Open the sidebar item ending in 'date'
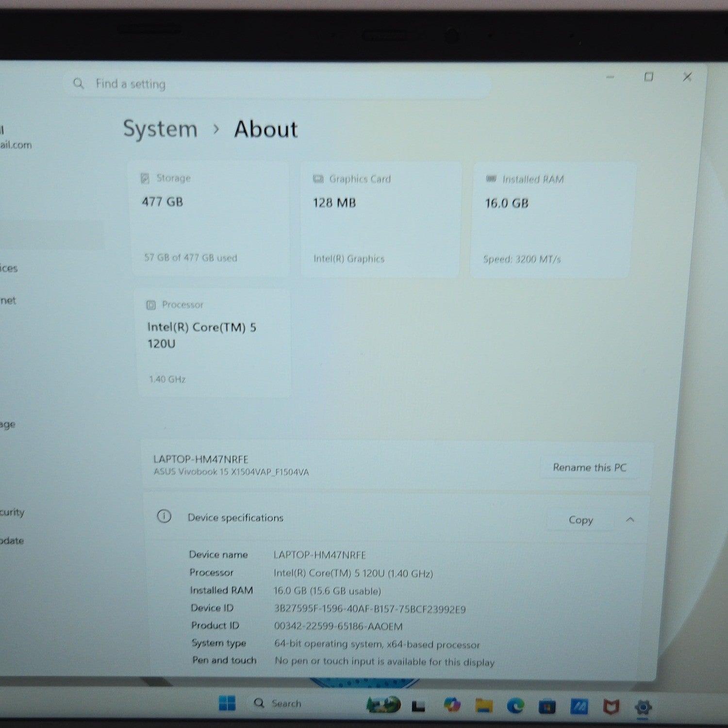The width and height of the screenshot is (728, 728). (12, 541)
